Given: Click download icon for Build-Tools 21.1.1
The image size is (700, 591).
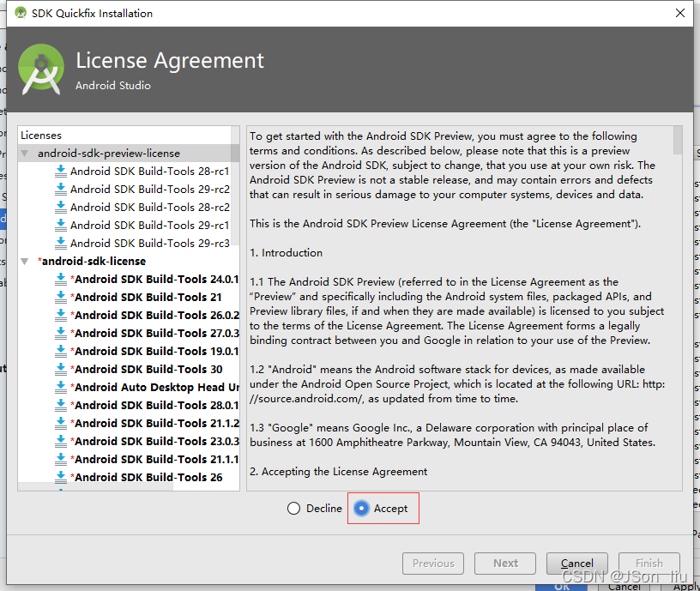Looking at the screenshot, I should pyautogui.click(x=60, y=459).
